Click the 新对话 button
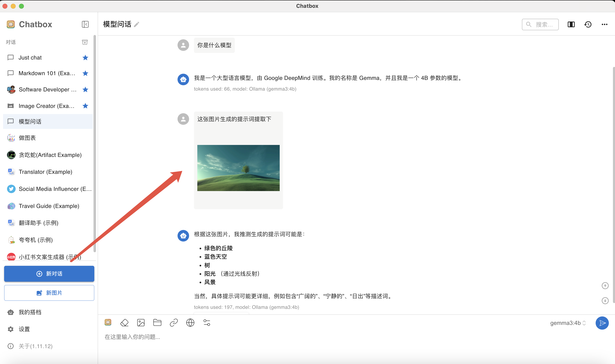615x364 pixels. (49, 274)
